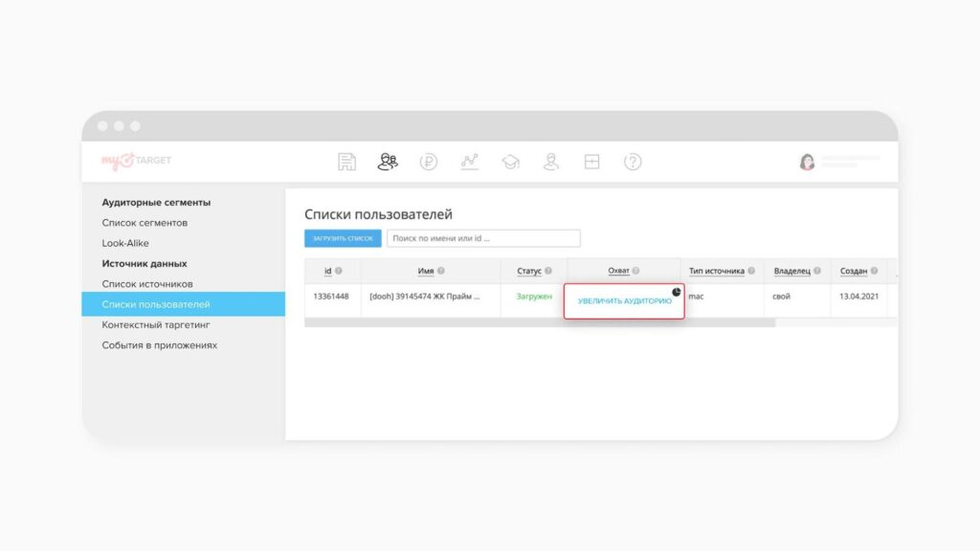Click the pie chart icon in Охват cell

point(677,292)
